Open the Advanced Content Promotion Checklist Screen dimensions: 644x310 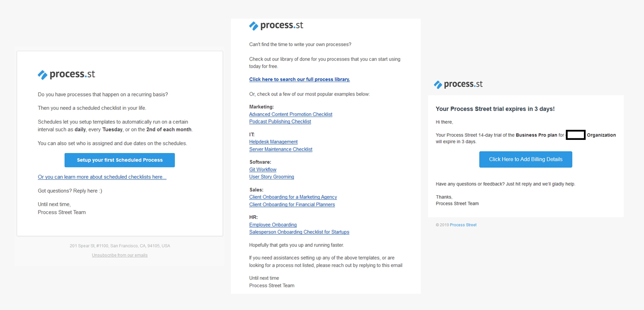(291, 114)
